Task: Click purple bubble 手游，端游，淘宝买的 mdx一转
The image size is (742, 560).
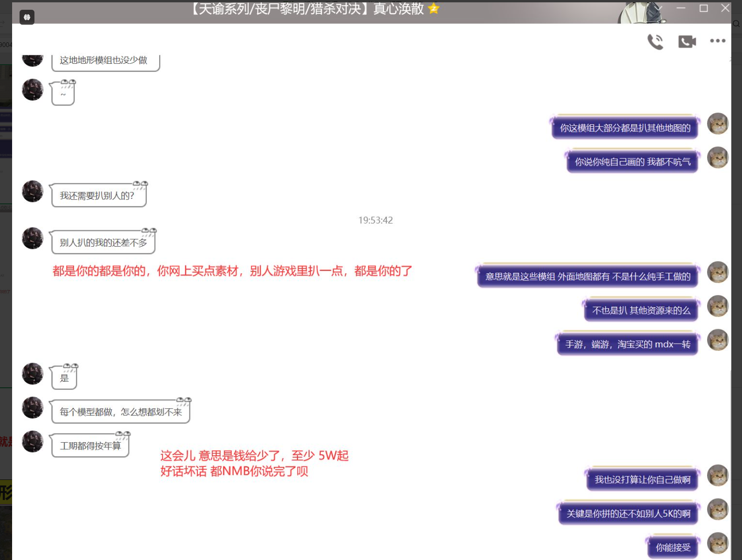Action: point(627,344)
